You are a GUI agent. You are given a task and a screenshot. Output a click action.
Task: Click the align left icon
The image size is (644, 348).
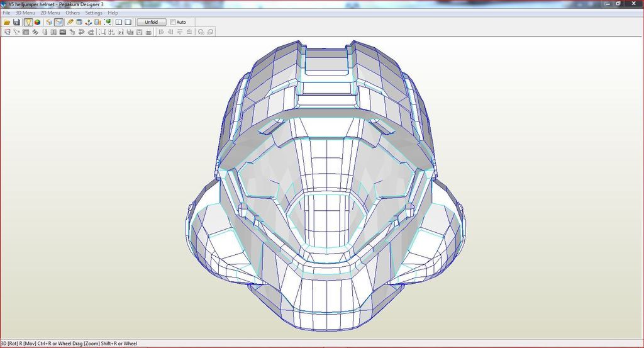tap(161, 32)
